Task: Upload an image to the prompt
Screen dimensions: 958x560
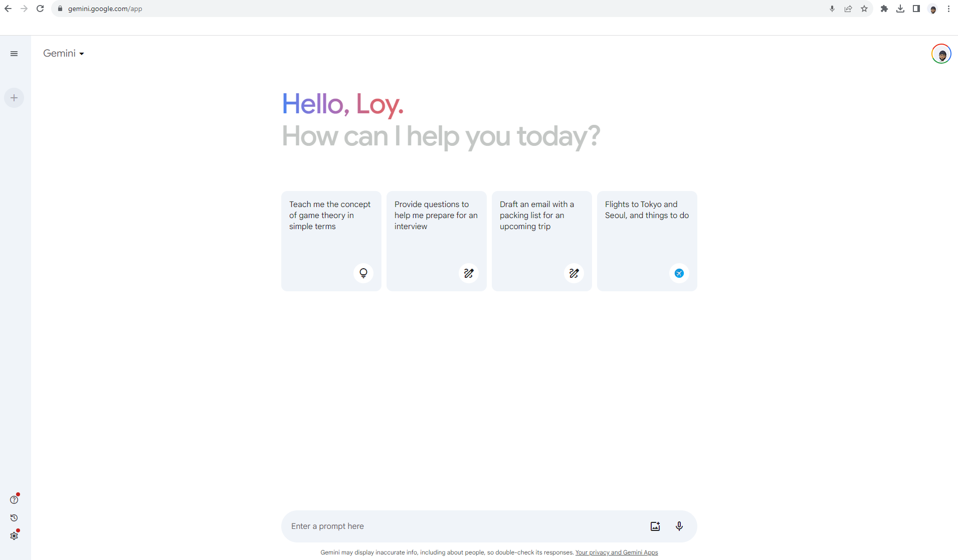Action: point(655,526)
